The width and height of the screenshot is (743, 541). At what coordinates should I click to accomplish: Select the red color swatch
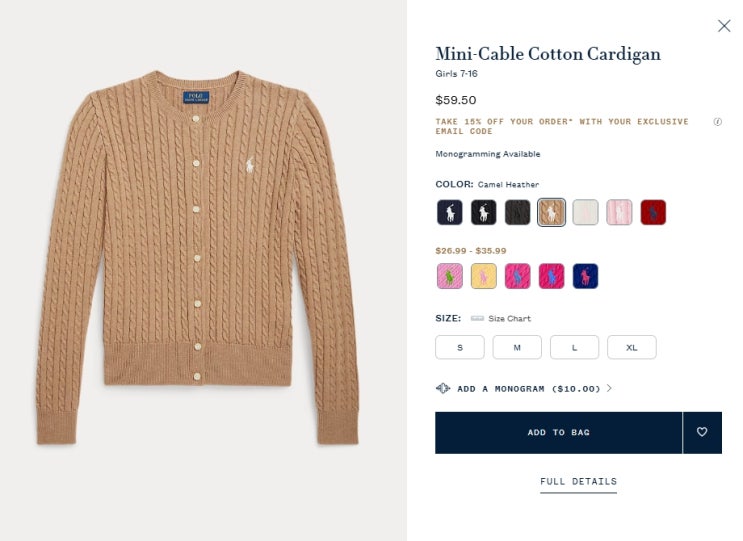pos(653,212)
